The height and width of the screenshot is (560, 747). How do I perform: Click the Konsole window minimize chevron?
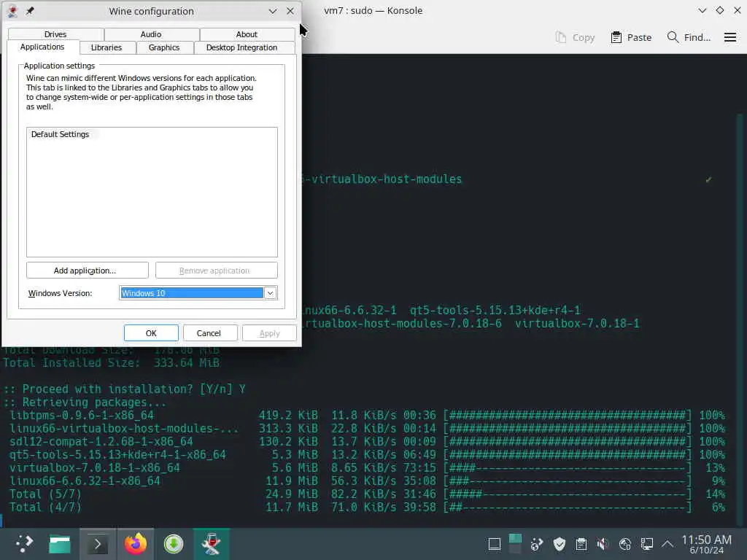tap(702, 10)
